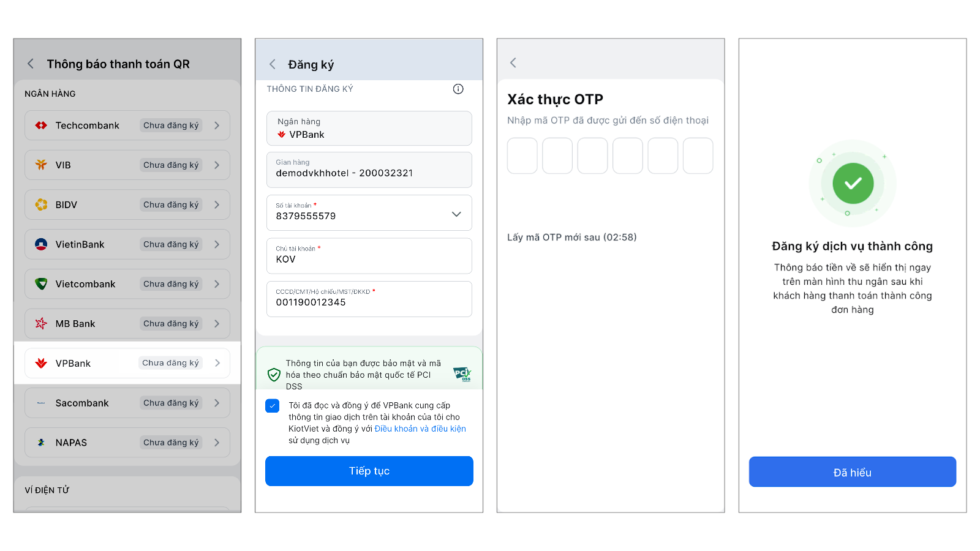The image size is (980, 551).
Task: Expand the NAPAS row chevron
Action: 217,443
